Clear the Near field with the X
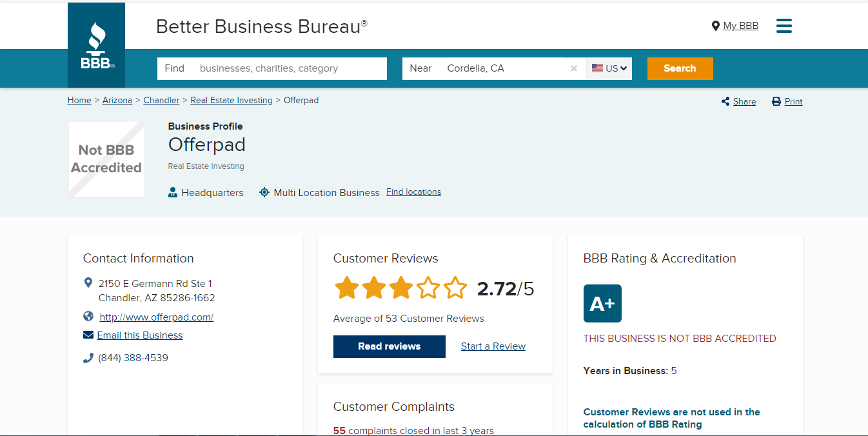Screen dimensions: 868x436 [x=573, y=68]
